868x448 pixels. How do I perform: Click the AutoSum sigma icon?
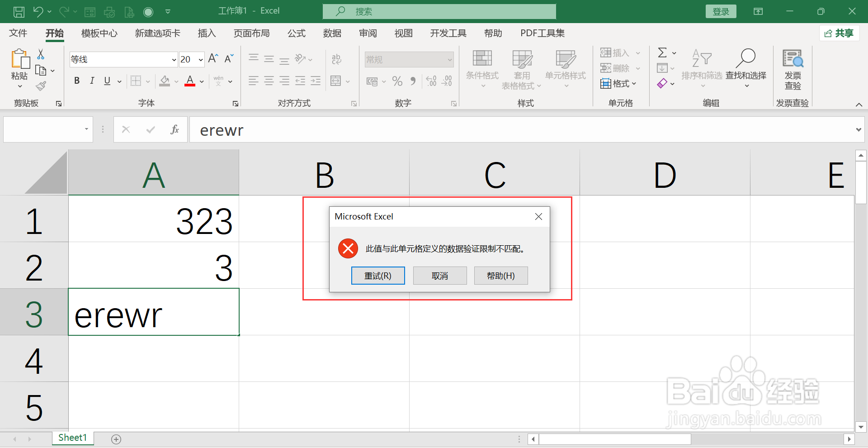pyautogui.click(x=662, y=53)
